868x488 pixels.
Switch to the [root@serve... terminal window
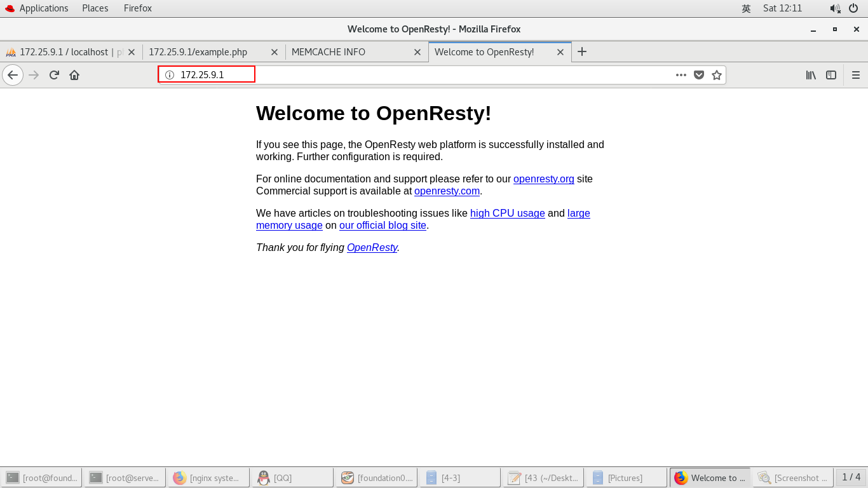[x=125, y=478]
